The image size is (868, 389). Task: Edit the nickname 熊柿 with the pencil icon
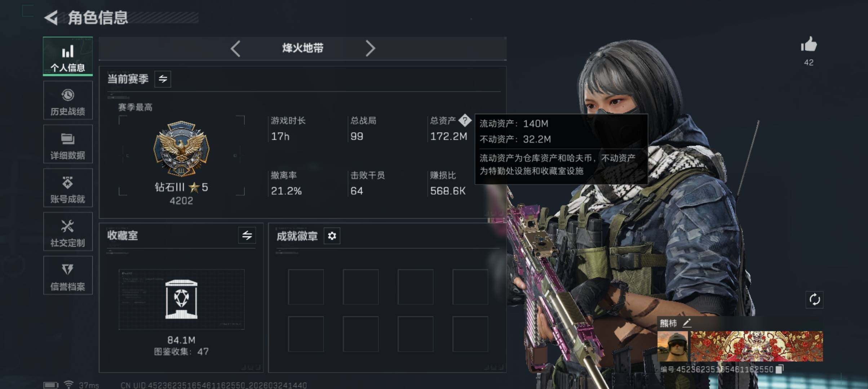point(687,323)
